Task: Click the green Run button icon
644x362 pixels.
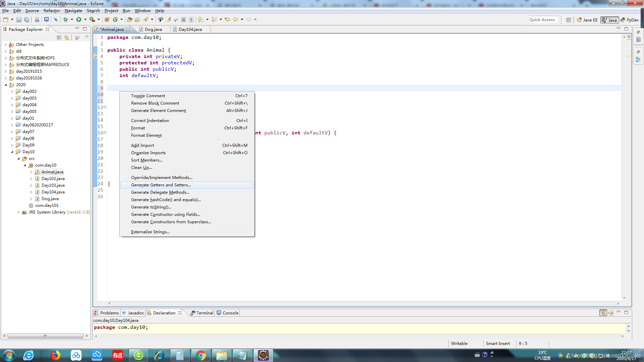Action: coord(79,19)
